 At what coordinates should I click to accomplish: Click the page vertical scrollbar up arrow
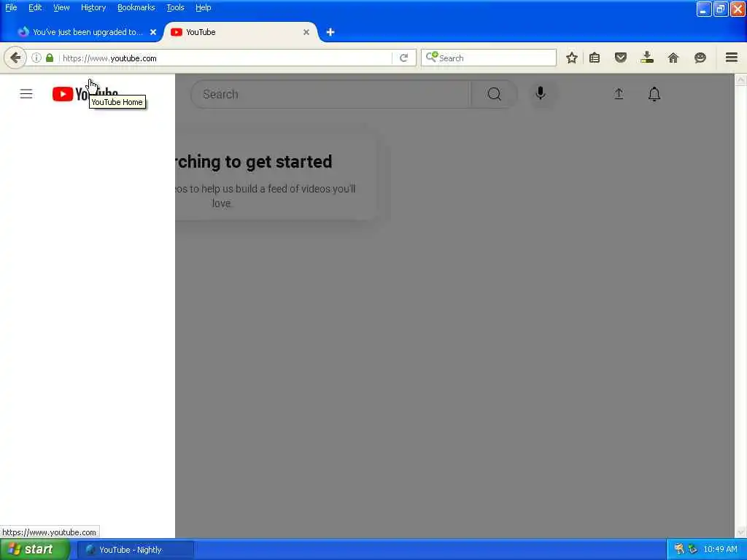pyautogui.click(x=740, y=80)
